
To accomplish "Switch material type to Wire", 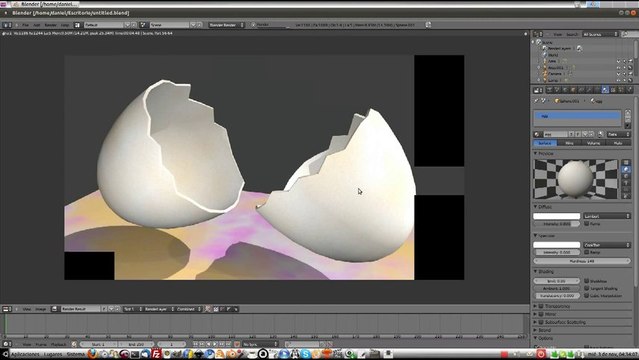I will [569, 143].
